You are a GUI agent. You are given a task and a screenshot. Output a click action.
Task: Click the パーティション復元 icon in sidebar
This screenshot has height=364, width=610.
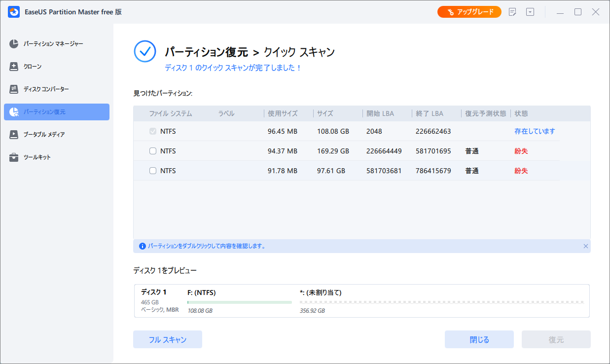click(x=14, y=112)
